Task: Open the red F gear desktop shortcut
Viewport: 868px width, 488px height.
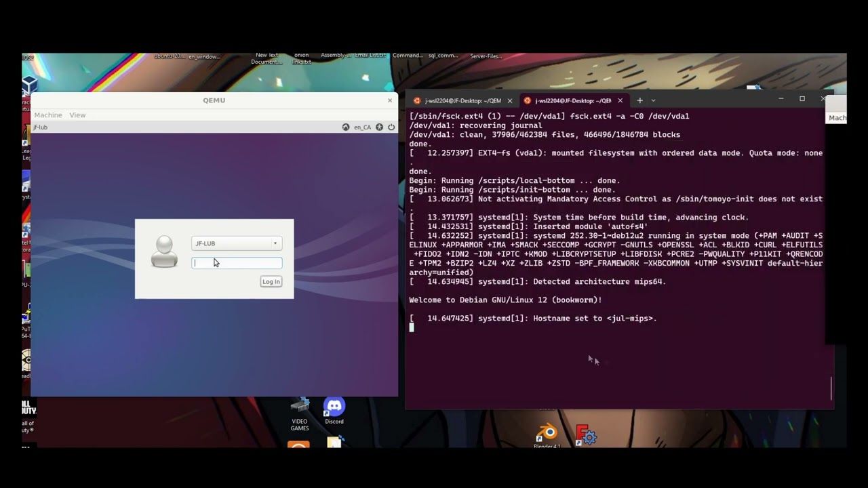Action: click(x=586, y=435)
